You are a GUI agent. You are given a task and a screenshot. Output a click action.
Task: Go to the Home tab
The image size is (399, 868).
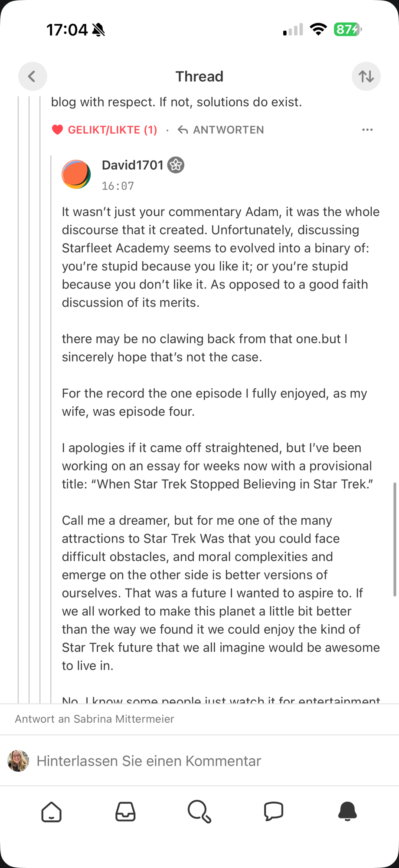(x=52, y=811)
